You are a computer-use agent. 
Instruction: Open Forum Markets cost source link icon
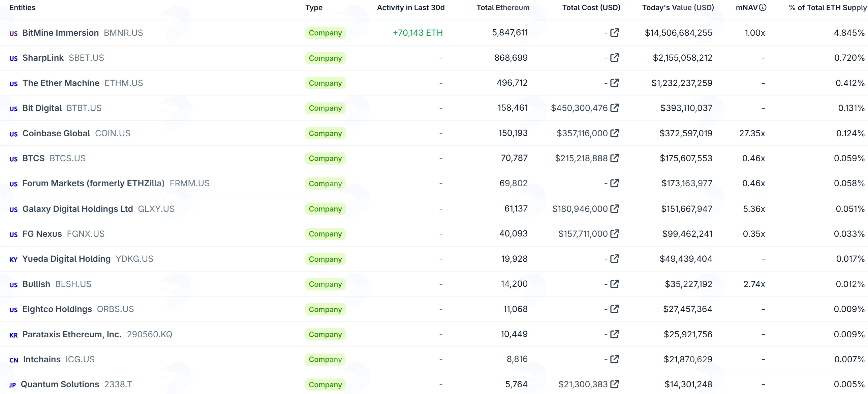[615, 183]
